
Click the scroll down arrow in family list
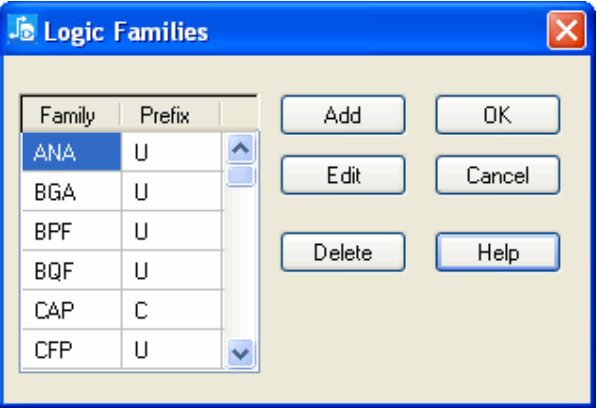tap(240, 354)
